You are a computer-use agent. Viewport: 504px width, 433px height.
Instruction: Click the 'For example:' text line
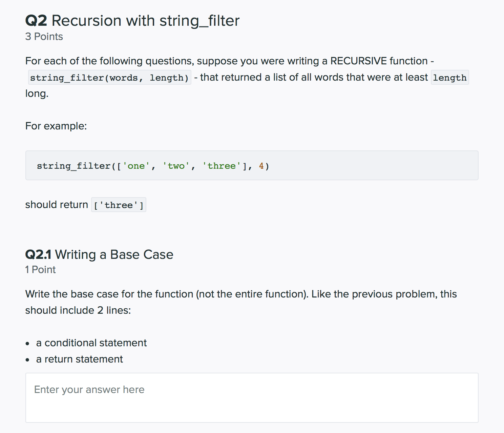[x=56, y=126]
